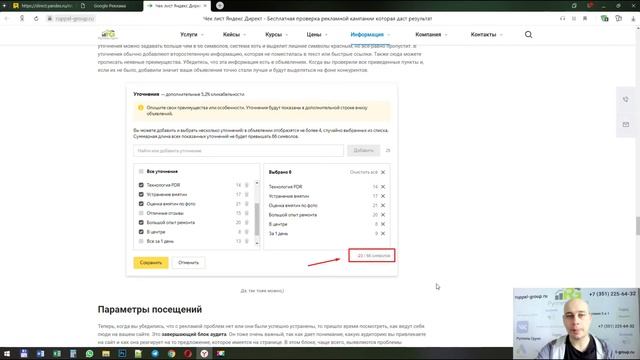Screen dimensions: 640x360
Task: Remove 'Оценка вмятин по фото' from selected with X
Action: point(383,205)
